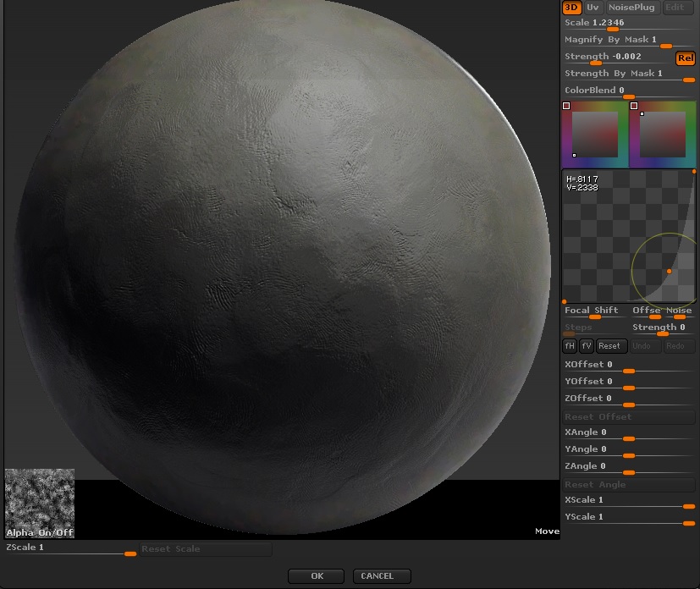Toggle the Rel strength option
Screen dimensions: 700x589
pyautogui.click(x=686, y=58)
